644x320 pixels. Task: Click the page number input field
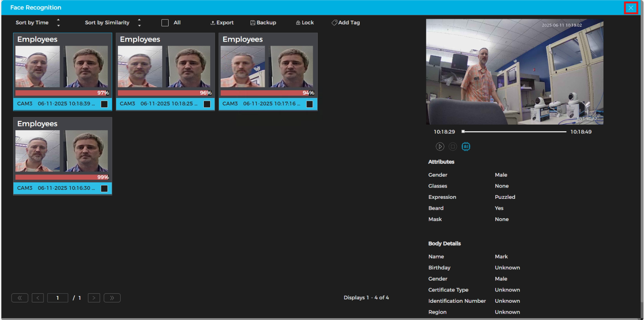pyautogui.click(x=58, y=298)
